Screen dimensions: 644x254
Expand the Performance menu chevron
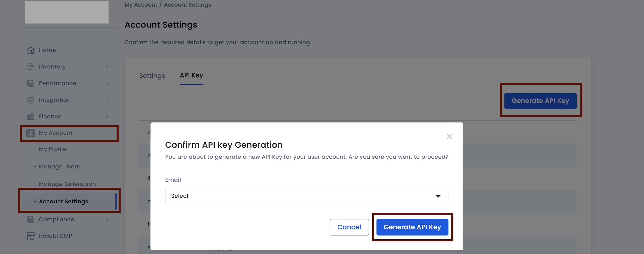click(107, 83)
